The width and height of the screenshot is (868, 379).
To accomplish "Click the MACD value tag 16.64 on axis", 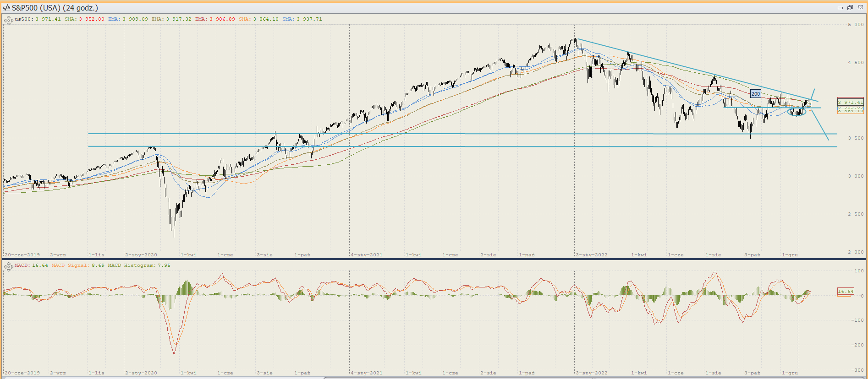I will [x=846, y=291].
